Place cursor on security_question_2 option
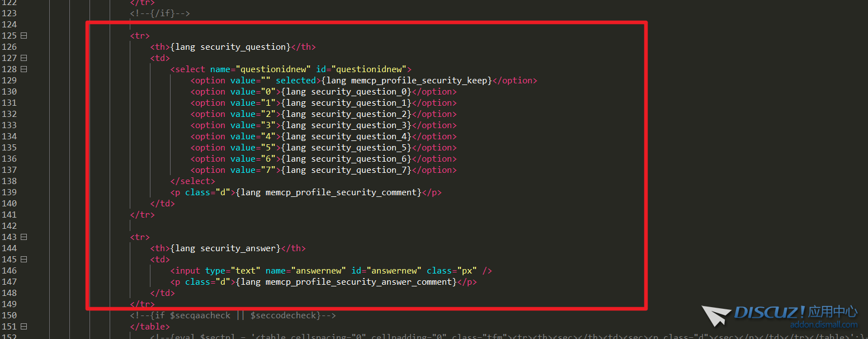Viewport: 868px width, 339px height. coord(323,114)
